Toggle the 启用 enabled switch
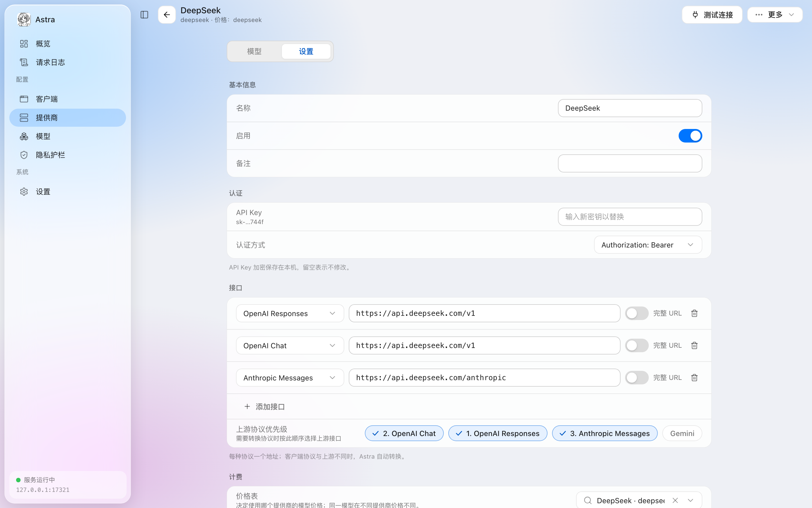 tap(690, 136)
